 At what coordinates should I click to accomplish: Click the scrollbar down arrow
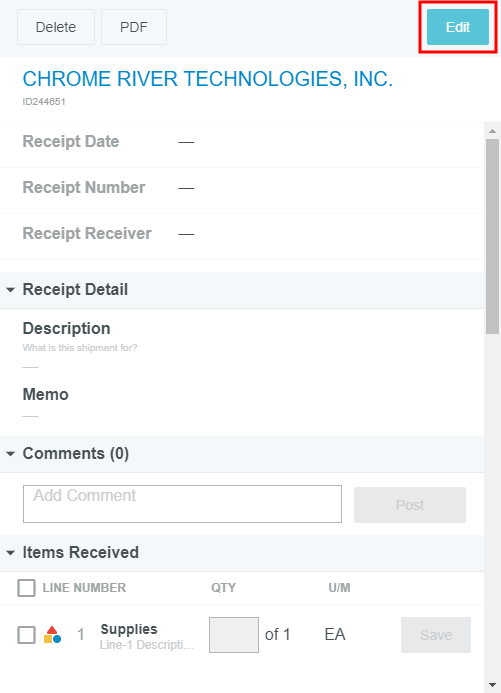pos(493,685)
